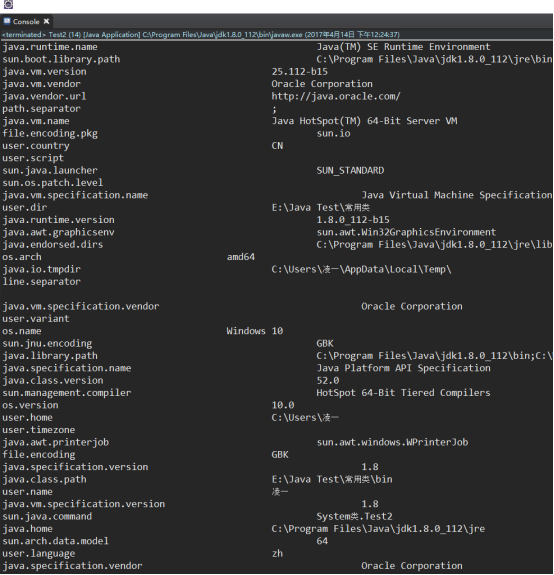Click the java.vm.specification.vendor property
The width and height of the screenshot is (554, 575).
tap(81, 307)
